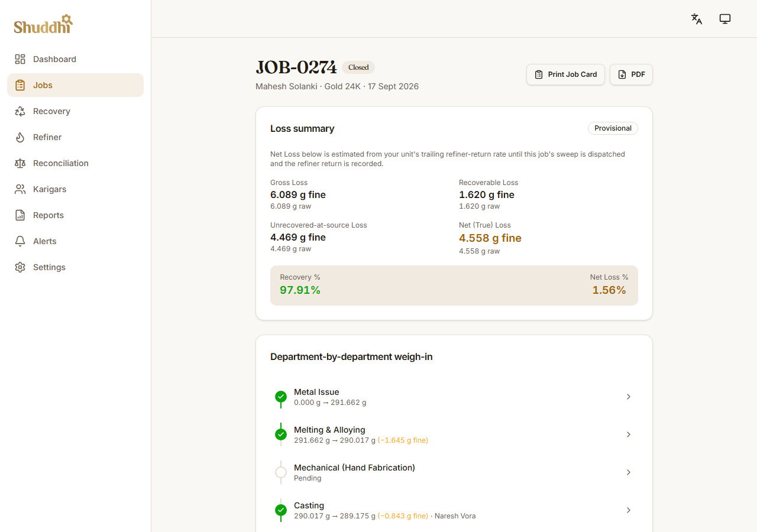The height and width of the screenshot is (532, 757).
Task: Click the Melting & Alloying completed checkmark
Action: (281, 434)
